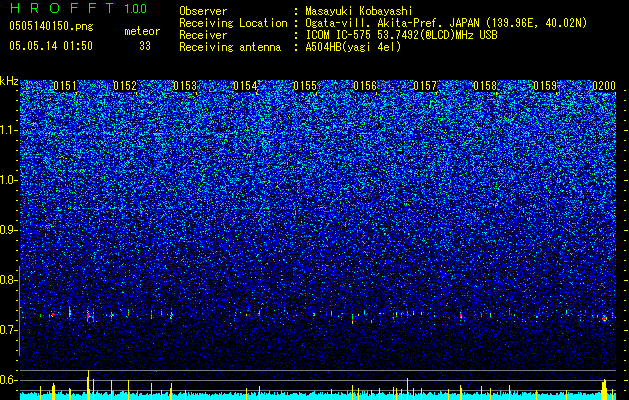This screenshot has width=629, height=400.
Task: Click the 0156 time marker
Action: point(365,86)
